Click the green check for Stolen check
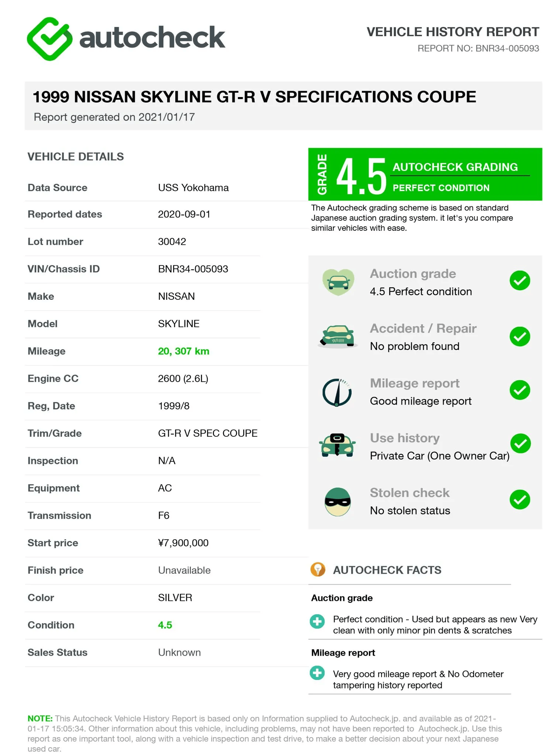Viewport: 543px width, 756px height. 520,499
